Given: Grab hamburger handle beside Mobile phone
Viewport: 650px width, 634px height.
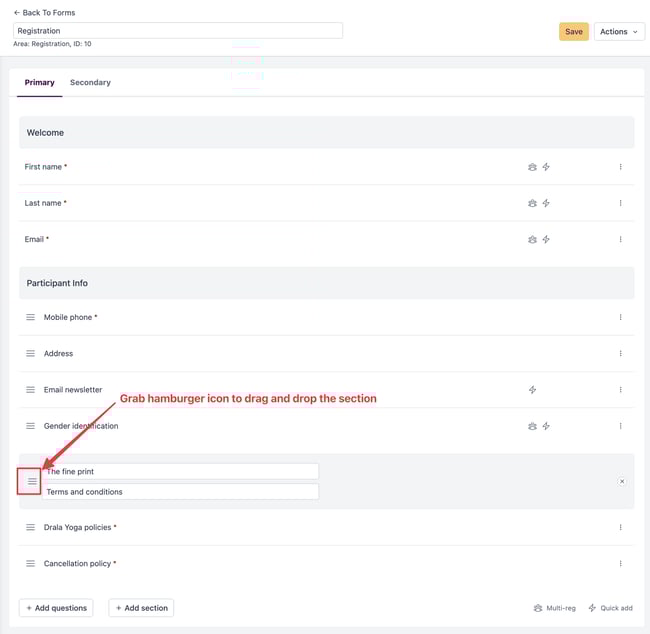Looking at the screenshot, I should 30,317.
